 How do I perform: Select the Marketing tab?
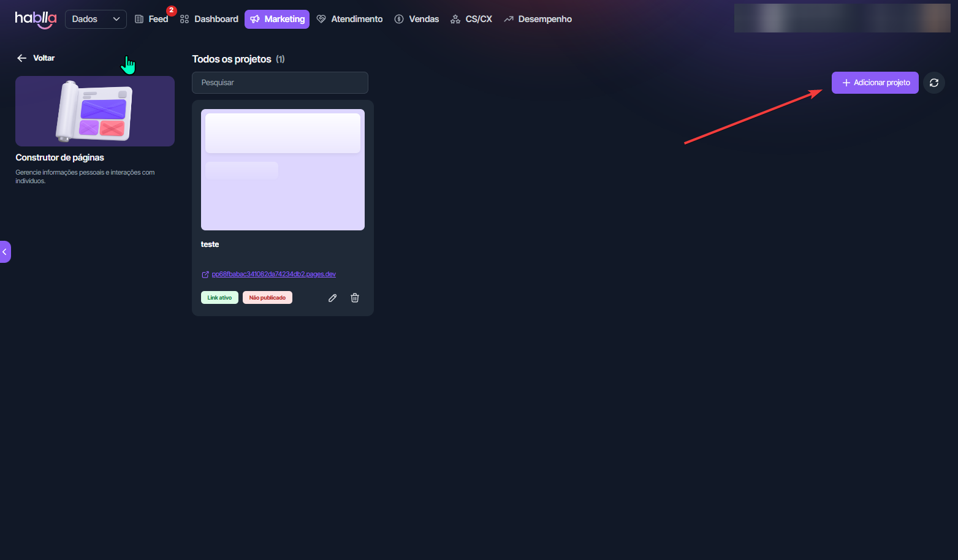277,19
